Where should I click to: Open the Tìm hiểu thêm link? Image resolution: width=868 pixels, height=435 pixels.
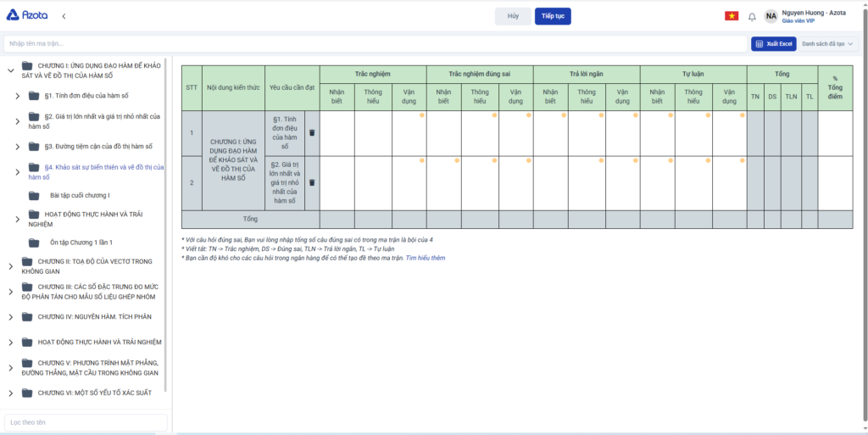(426, 258)
